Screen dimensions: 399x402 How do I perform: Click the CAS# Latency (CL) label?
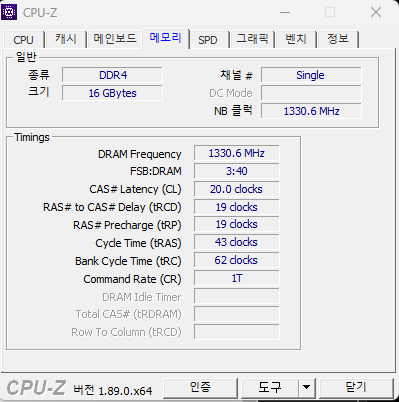(x=135, y=189)
